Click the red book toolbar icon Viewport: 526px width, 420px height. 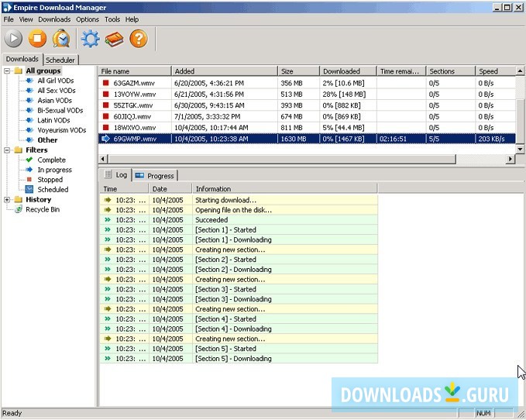(114, 39)
